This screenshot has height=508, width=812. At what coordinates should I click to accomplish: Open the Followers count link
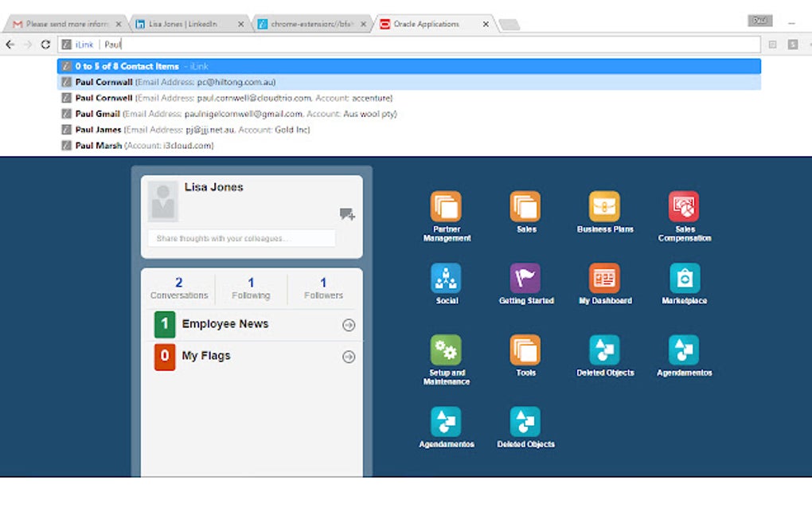point(323,288)
